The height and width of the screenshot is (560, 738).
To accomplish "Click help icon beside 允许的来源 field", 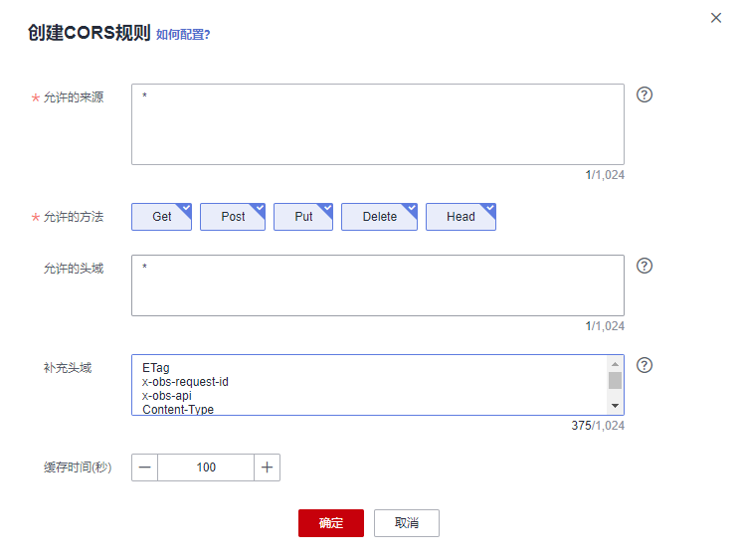I will coord(644,95).
